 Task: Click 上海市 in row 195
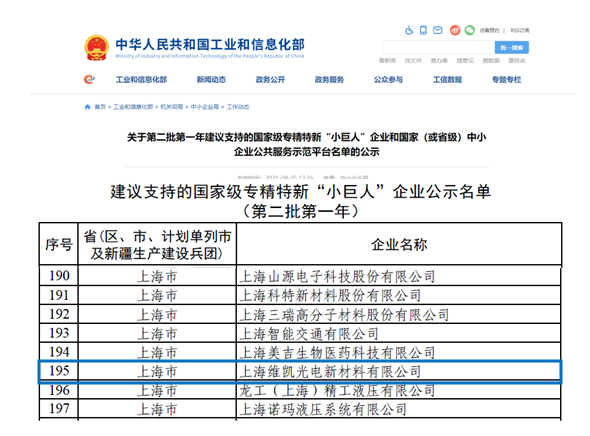pyautogui.click(x=157, y=372)
